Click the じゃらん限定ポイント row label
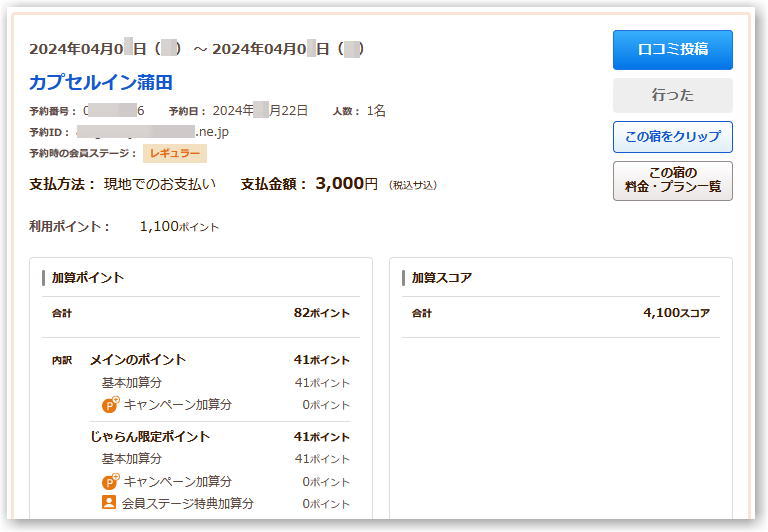Image resolution: width=768 pixels, height=532 pixels. pos(150,436)
